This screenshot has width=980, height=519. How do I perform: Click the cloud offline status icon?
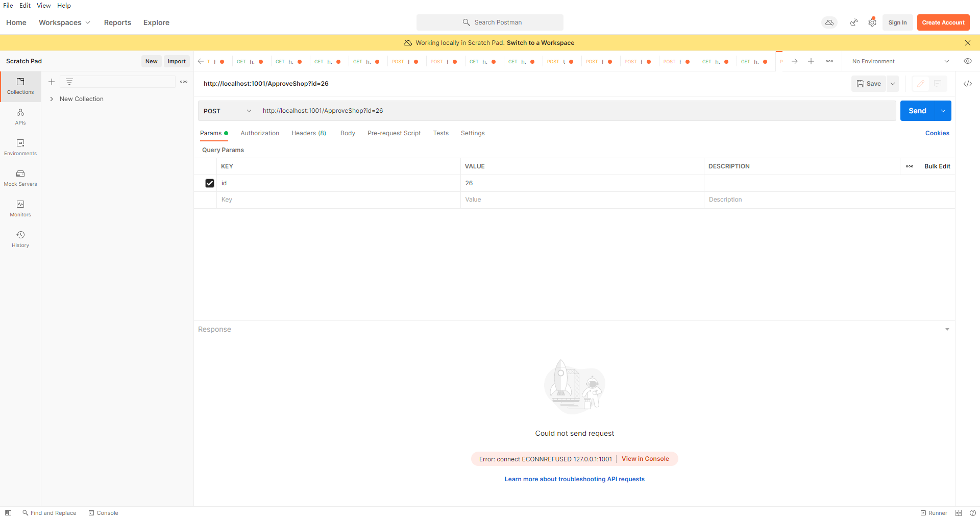click(829, 22)
